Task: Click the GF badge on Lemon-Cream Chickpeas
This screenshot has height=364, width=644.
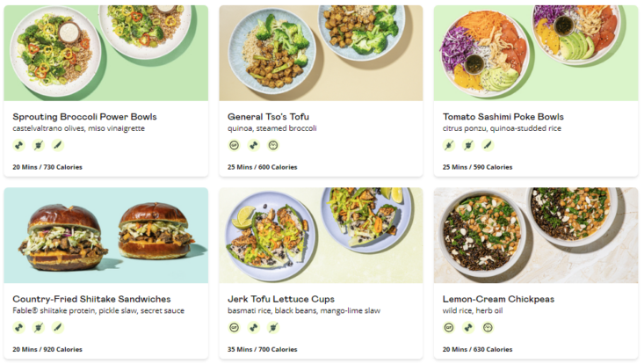Action: 449,328
